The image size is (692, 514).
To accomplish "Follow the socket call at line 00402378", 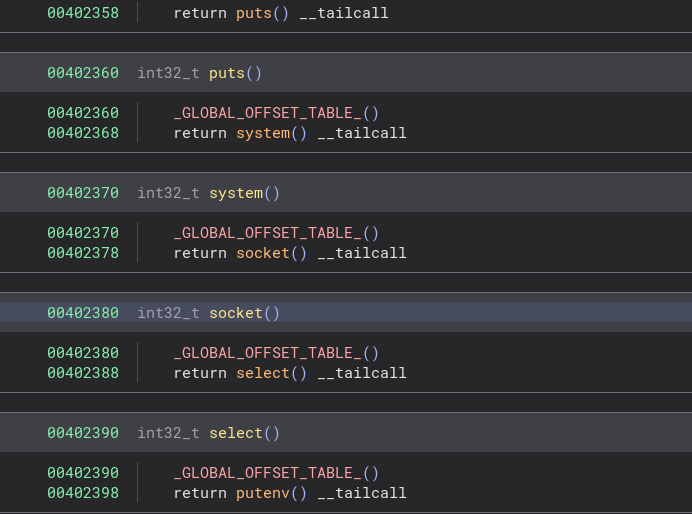I will coord(262,253).
